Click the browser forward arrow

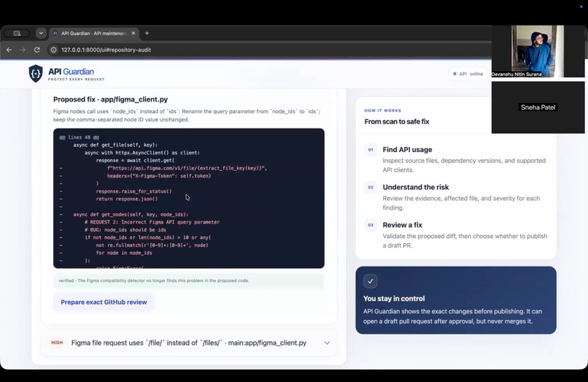(23, 50)
